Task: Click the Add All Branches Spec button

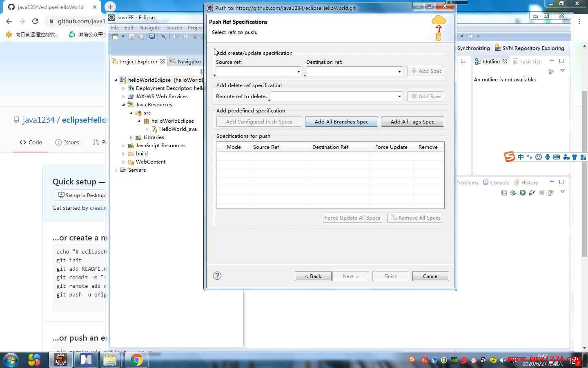Action: coord(341,122)
